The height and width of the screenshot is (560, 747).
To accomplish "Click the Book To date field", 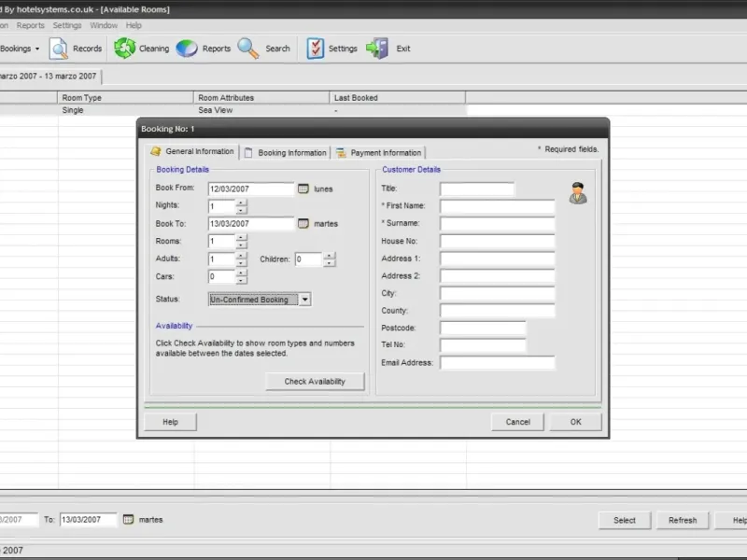I will point(251,223).
